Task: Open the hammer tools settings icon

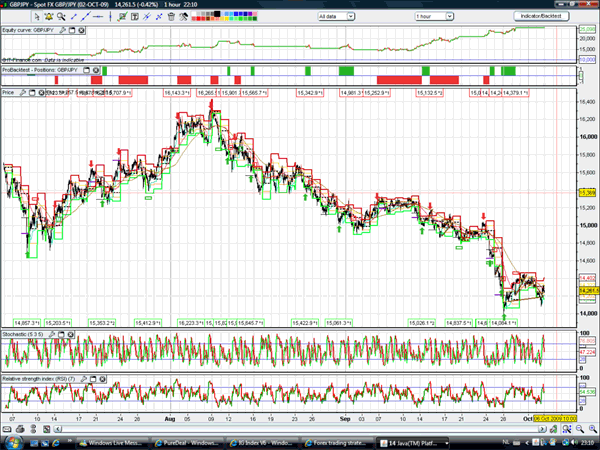Action: tap(183, 16)
